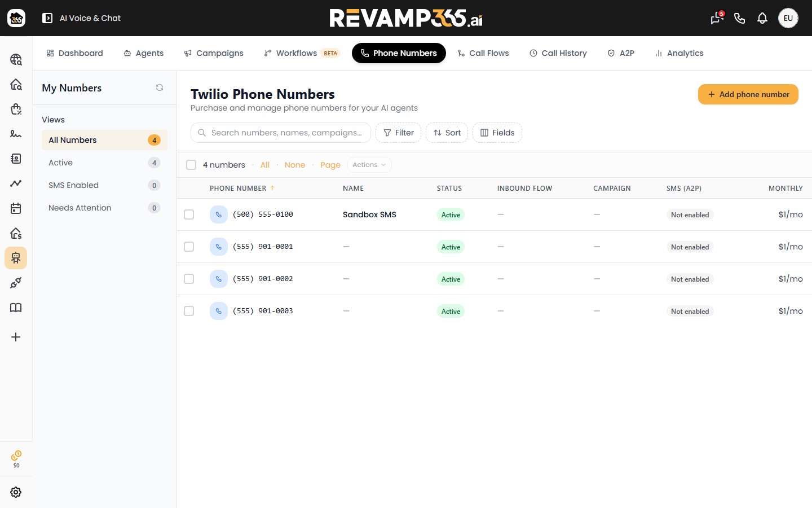Image resolution: width=812 pixels, height=508 pixels.
Task: Open the notifications bell
Action: tap(762, 18)
